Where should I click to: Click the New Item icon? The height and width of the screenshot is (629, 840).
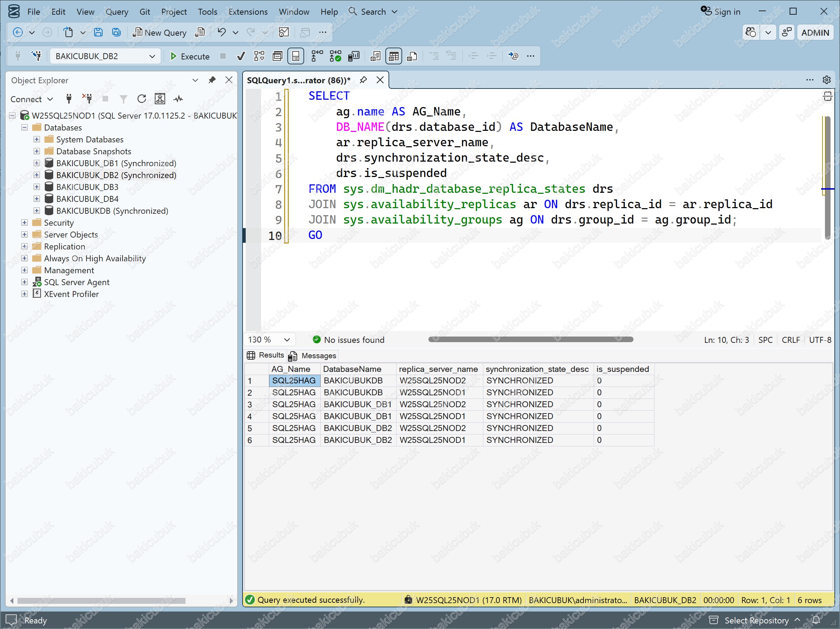click(68, 33)
